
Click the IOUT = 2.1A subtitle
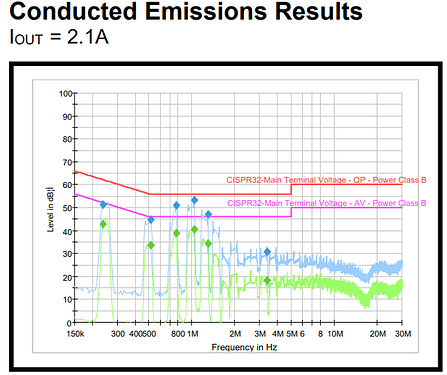[59, 37]
